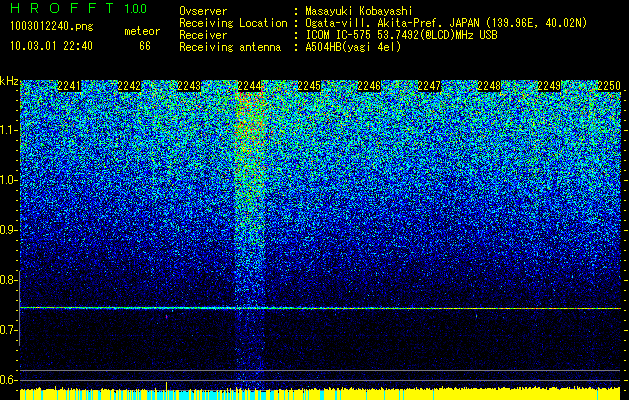
Task: Click the 2246 time marker label
Action: 369,86
